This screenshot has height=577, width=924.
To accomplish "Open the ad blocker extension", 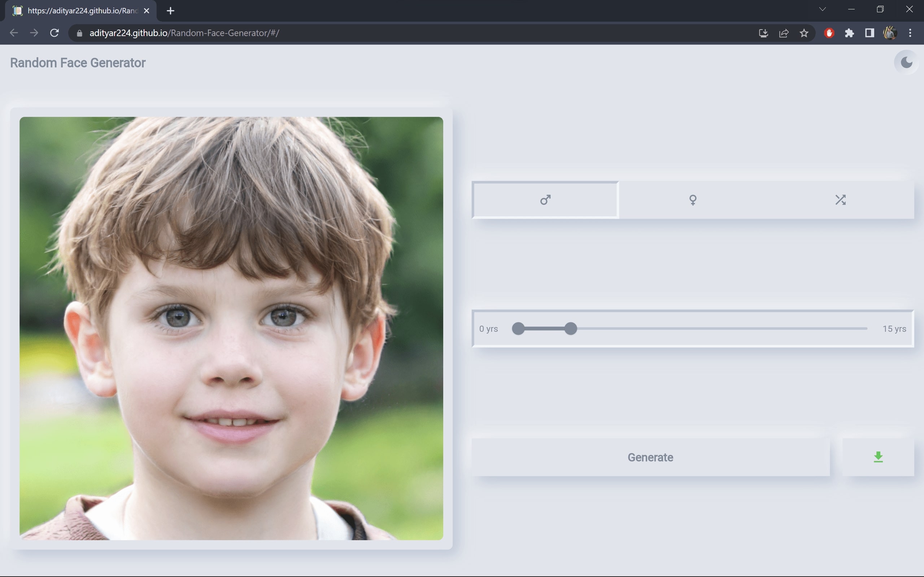I will (829, 33).
